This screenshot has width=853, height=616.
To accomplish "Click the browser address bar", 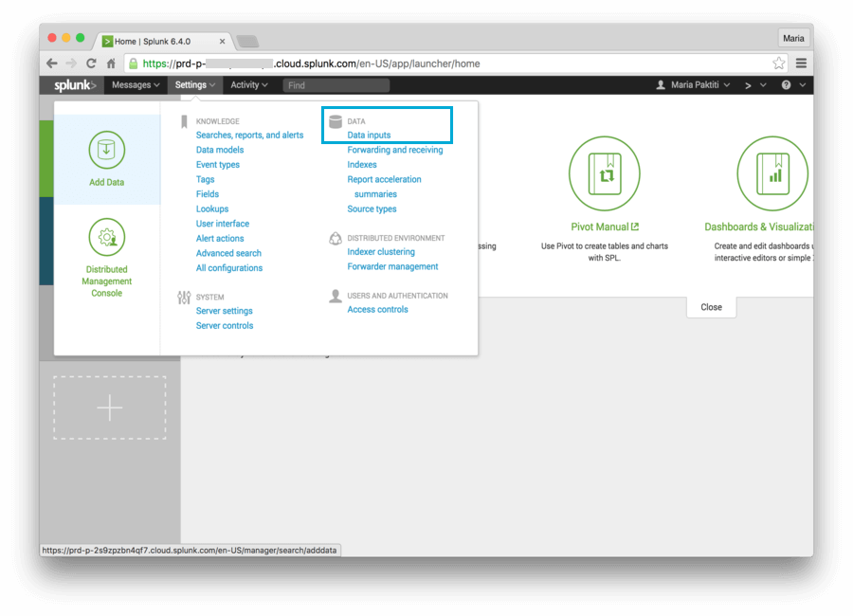I will 454,63.
